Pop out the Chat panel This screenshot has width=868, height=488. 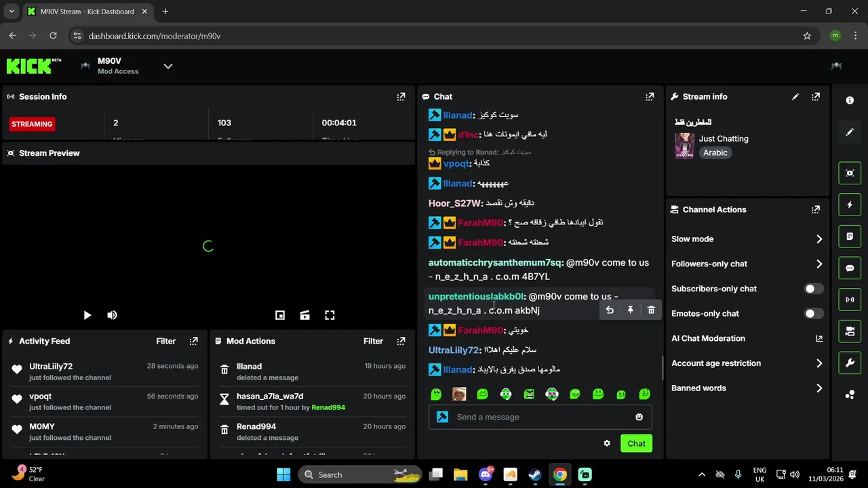click(x=650, y=97)
